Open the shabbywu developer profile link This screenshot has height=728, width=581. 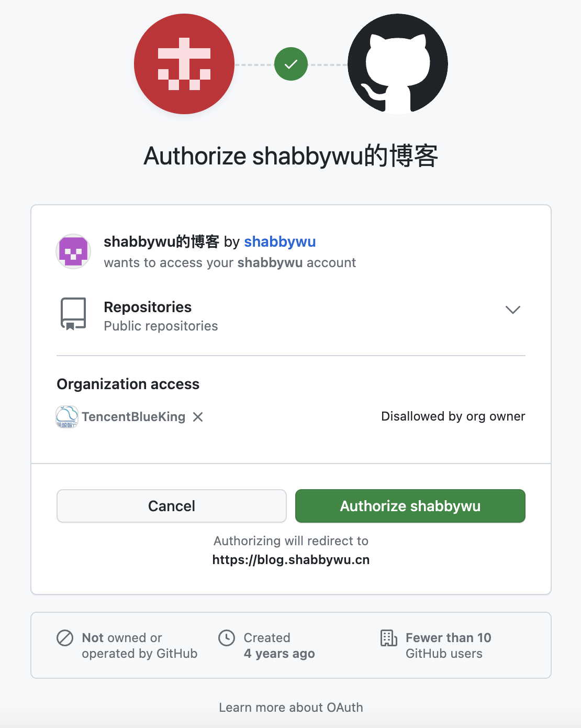click(x=280, y=241)
